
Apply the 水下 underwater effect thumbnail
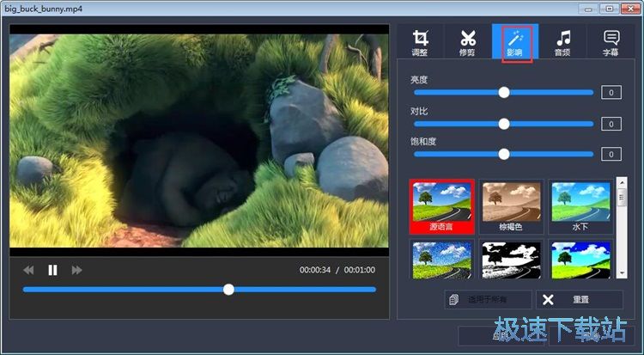[x=580, y=206]
